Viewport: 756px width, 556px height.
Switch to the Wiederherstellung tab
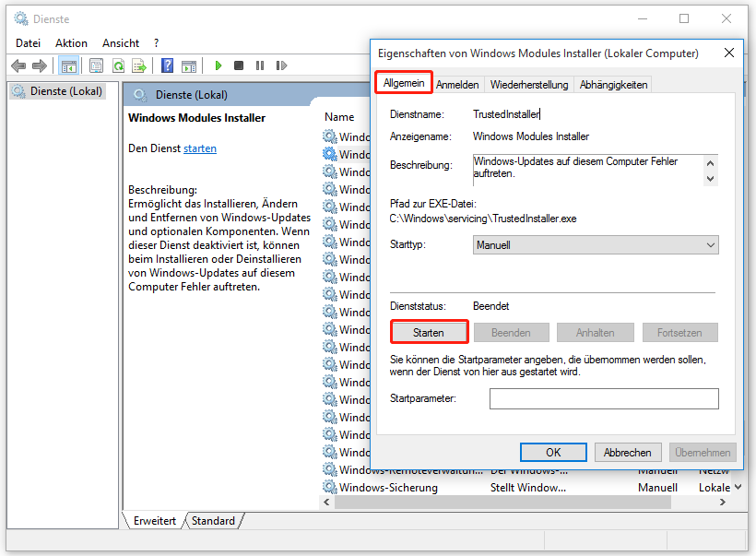pos(529,85)
